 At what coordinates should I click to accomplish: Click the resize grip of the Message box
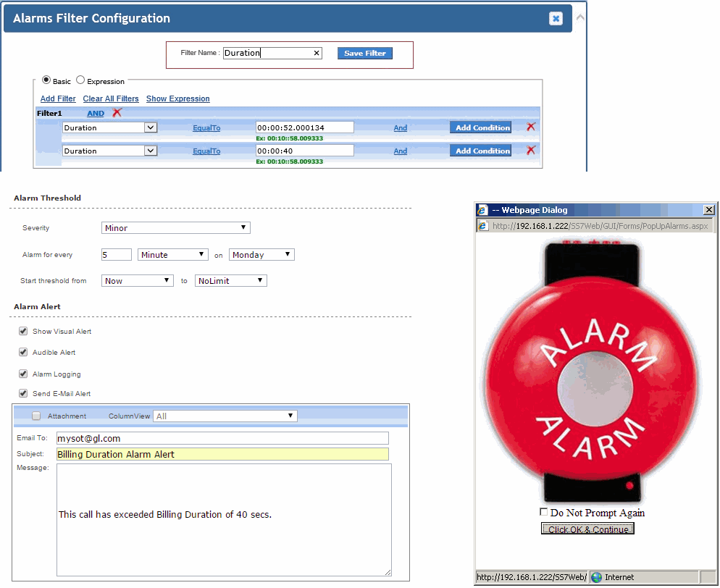pyautogui.click(x=388, y=572)
